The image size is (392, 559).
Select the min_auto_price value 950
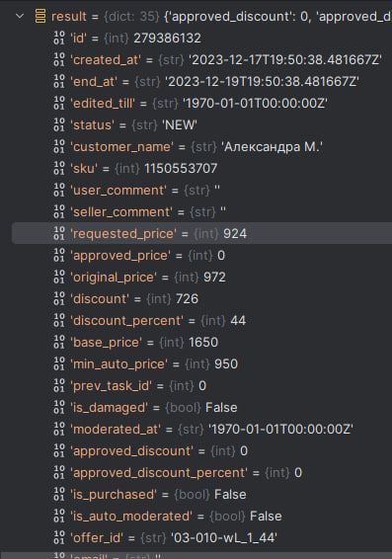coord(226,364)
